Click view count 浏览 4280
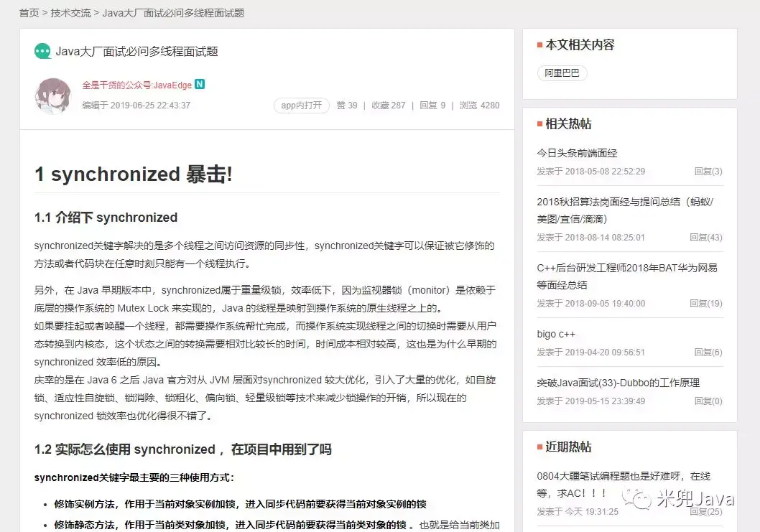The image size is (760, 532). [479, 105]
